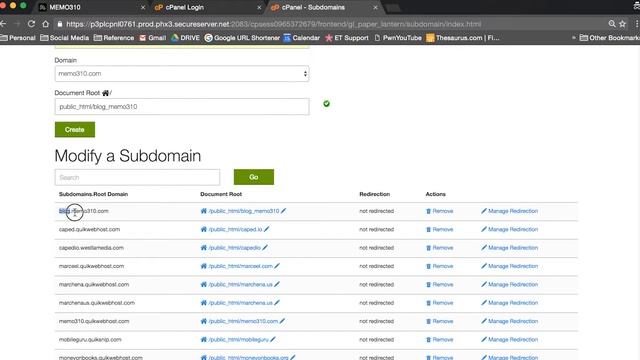This screenshot has height=360, width=640.
Task: Open the PwnYouTube bookmark
Action: point(398,38)
